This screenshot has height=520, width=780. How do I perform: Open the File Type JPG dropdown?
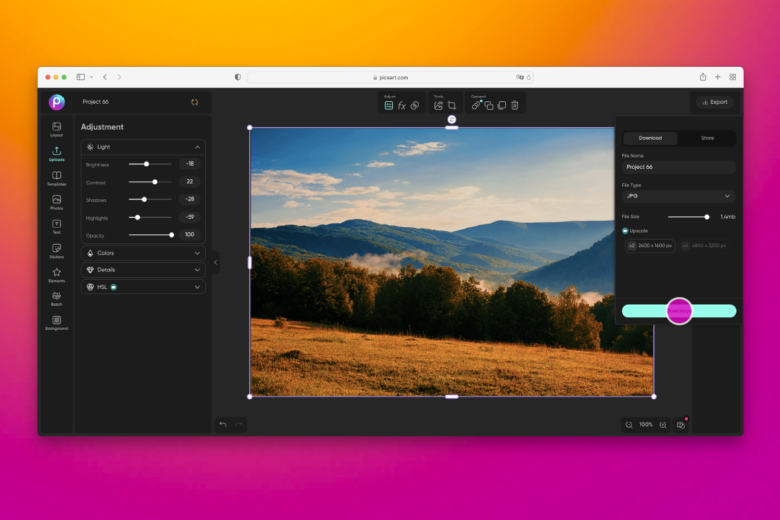click(679, 196)
